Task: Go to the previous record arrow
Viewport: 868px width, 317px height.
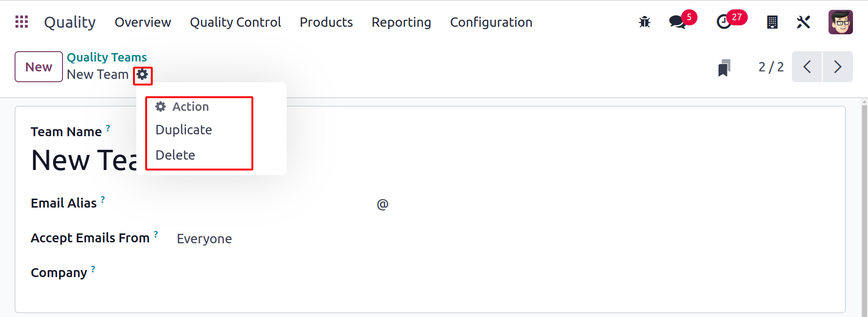Action: click(x=807, y=67)
